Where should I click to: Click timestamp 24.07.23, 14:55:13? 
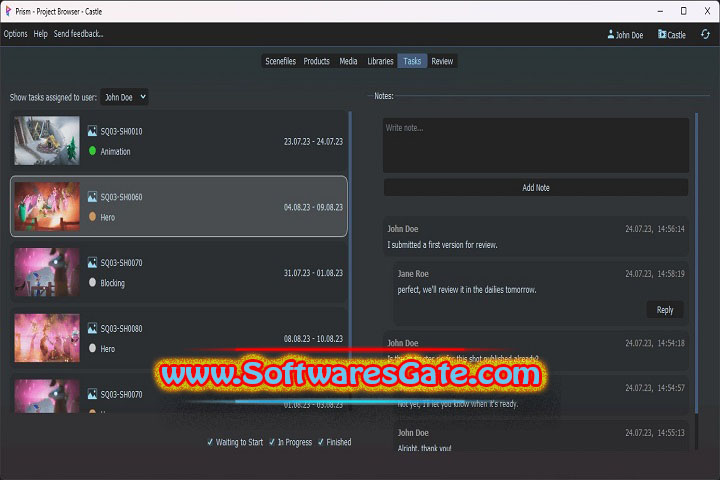655,433
